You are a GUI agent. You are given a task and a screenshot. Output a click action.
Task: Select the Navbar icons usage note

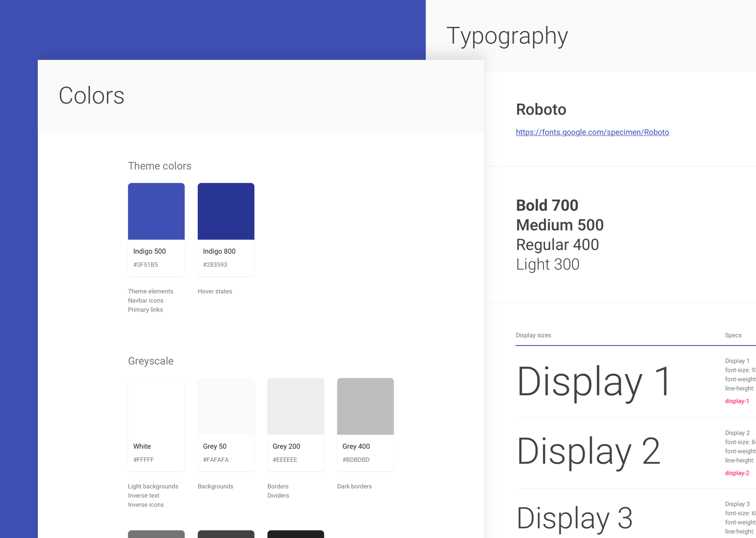click(146, 300)
